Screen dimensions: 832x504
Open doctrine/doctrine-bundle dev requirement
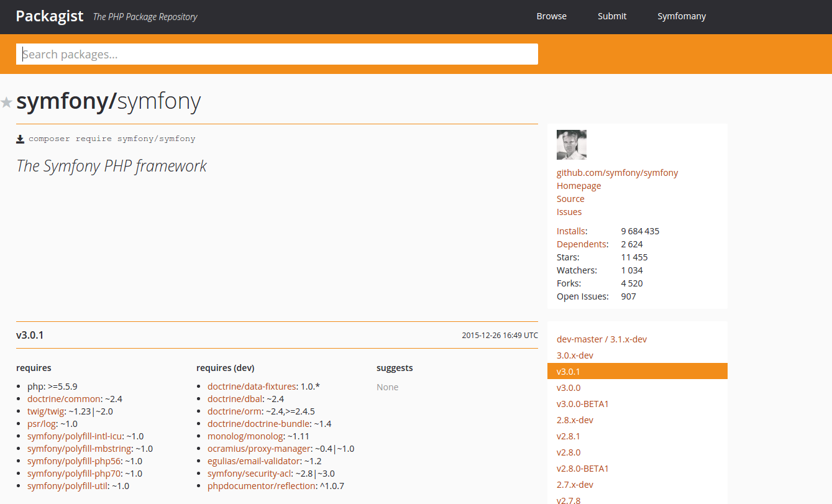click(x=258, y=424)
